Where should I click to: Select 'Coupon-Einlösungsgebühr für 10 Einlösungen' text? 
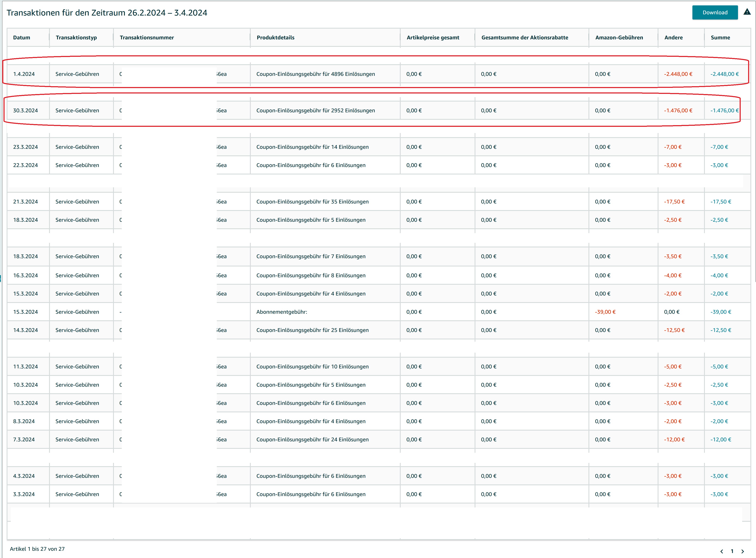[312, 367]
